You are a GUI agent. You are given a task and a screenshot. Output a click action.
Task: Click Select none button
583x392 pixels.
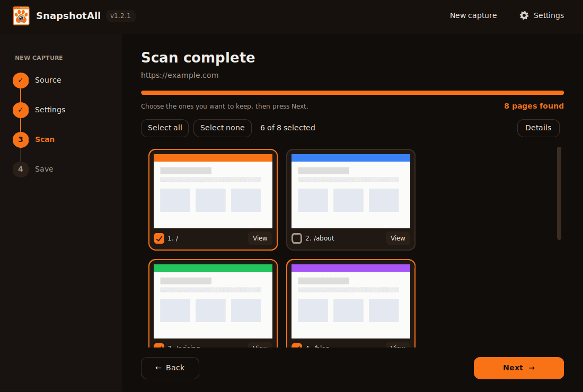[223, 128]
